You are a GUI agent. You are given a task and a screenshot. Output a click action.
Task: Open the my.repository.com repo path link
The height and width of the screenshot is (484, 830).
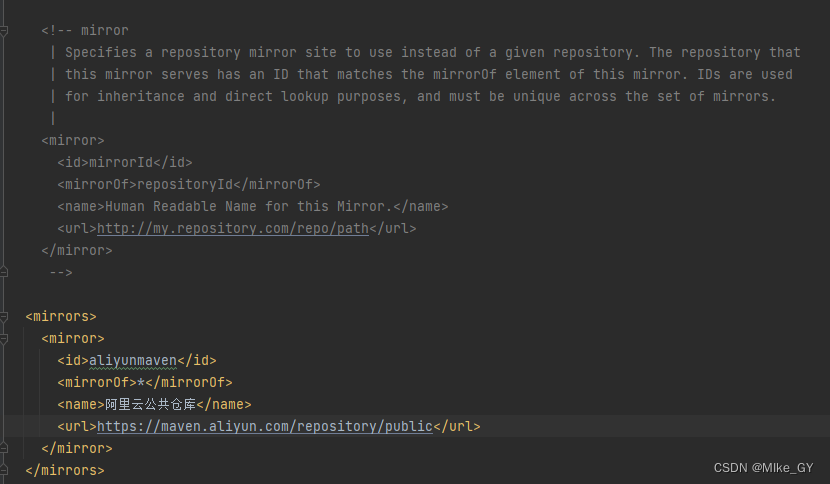(233, 228)
